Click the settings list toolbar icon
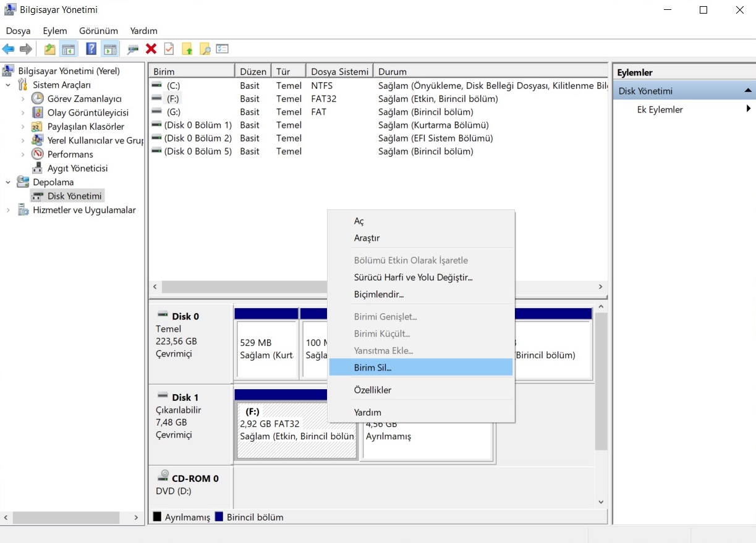The image size is (756, 543). 223,49
